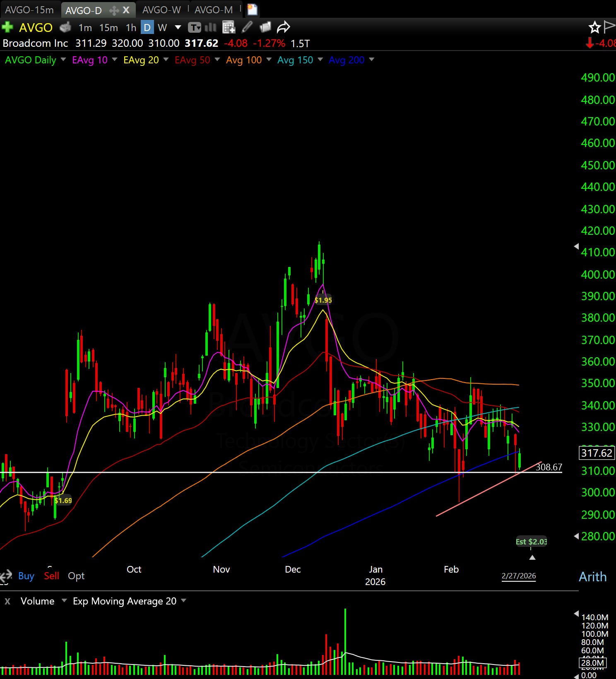Toggle the W weekly timeframe button

click(162, 28)
